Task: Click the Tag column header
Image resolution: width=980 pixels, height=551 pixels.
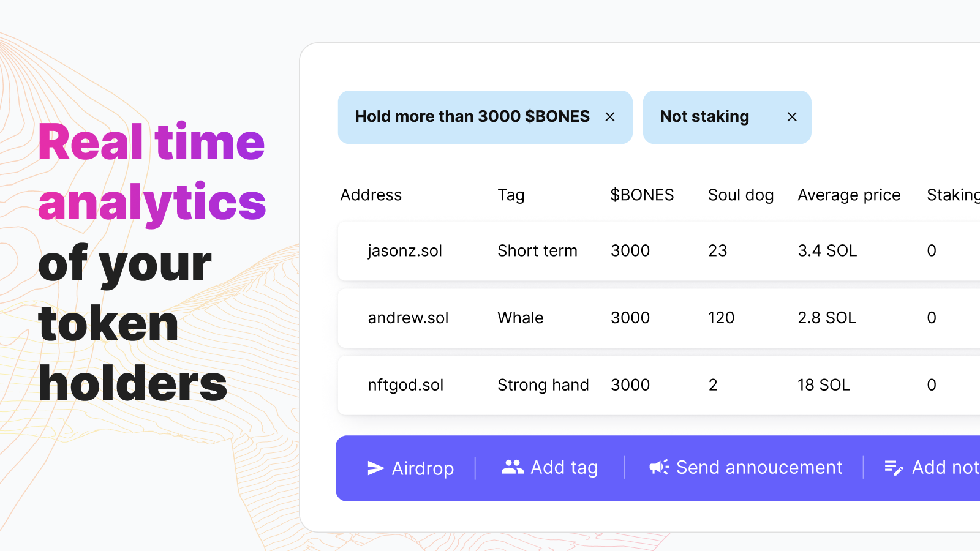Action: tap(511, 195)
